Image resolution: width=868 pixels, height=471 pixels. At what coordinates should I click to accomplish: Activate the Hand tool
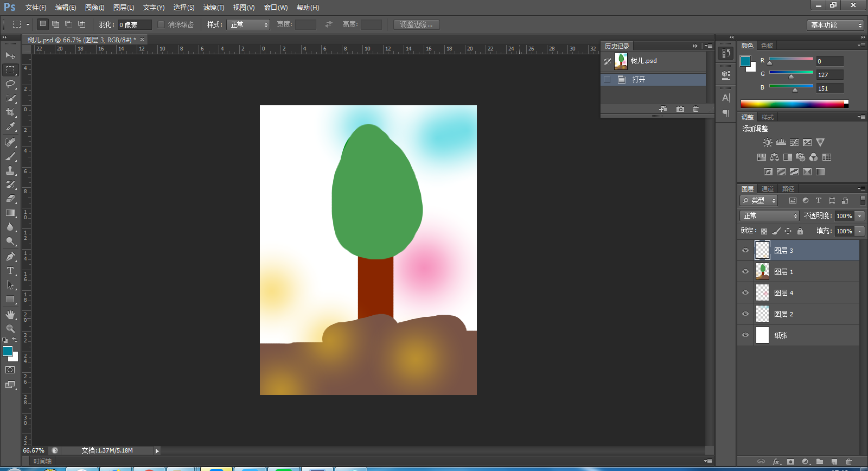click(10, 315)
